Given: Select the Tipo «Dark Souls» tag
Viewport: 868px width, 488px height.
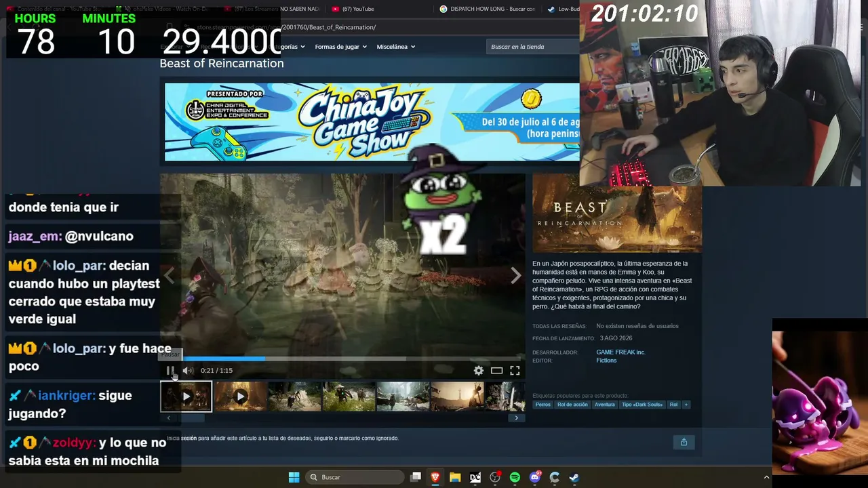Looking at the screenshot, I should (642, 405).
